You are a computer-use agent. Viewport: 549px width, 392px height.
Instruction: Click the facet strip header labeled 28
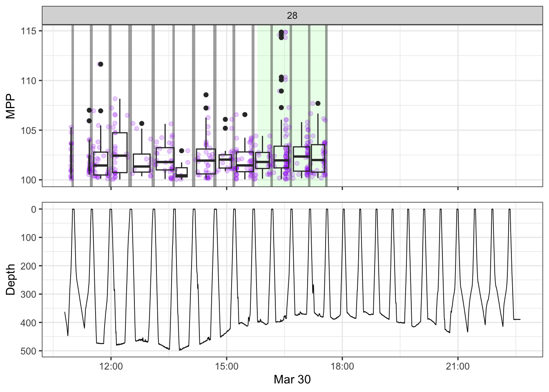(x=292, y=16)
